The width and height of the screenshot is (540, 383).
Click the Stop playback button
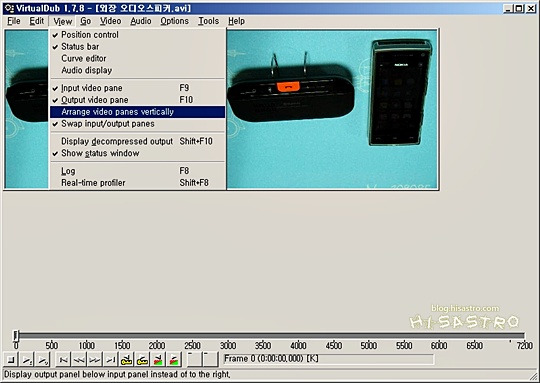click(11, 360)
